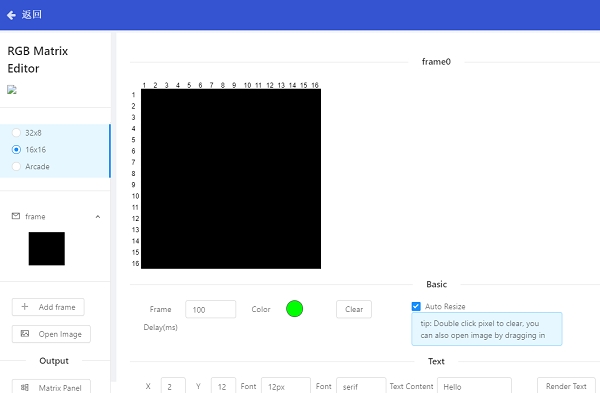Select the frame0 black thumbnail in sidebar
The width and height of the screenshot is (600, 393).
click(47, 248)
